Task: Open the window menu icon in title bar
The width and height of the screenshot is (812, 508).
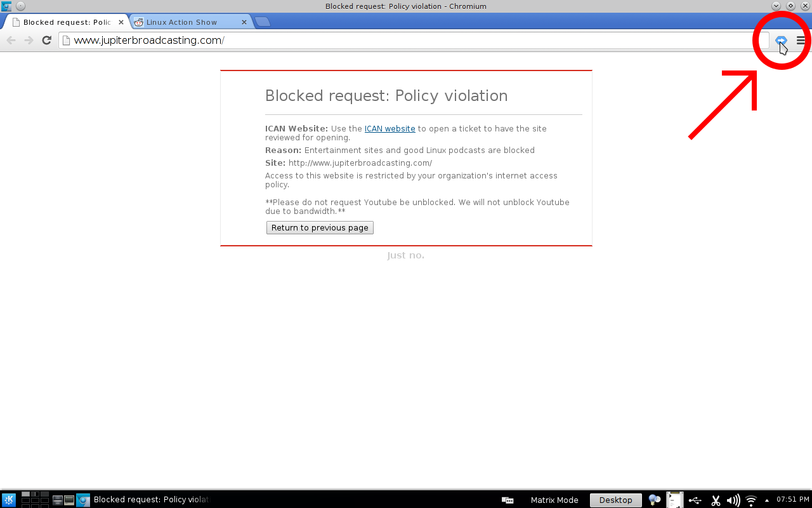Action: coord(6,6)
